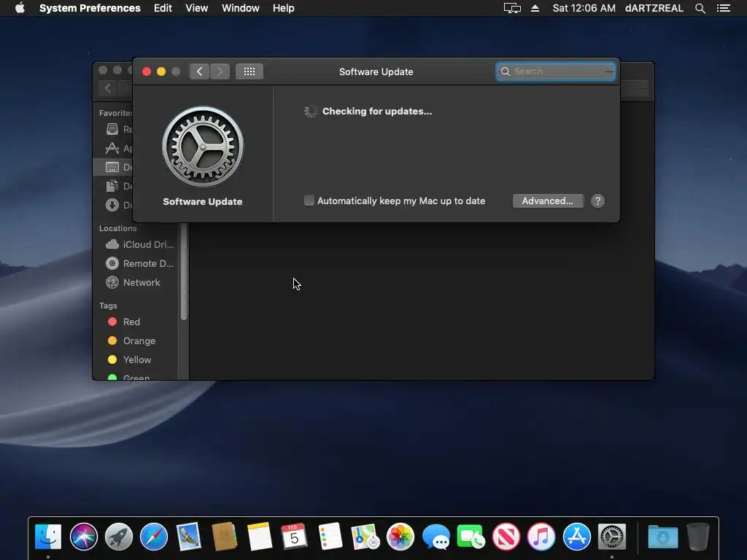Open News from the Dock

click(506, 537)
